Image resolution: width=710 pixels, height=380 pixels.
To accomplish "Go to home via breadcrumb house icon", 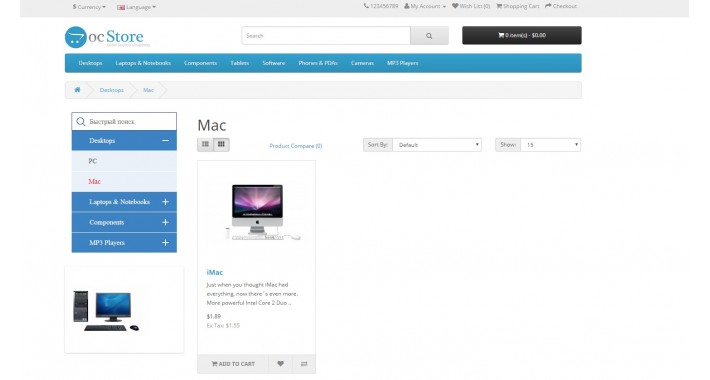I will pos(77,90).
